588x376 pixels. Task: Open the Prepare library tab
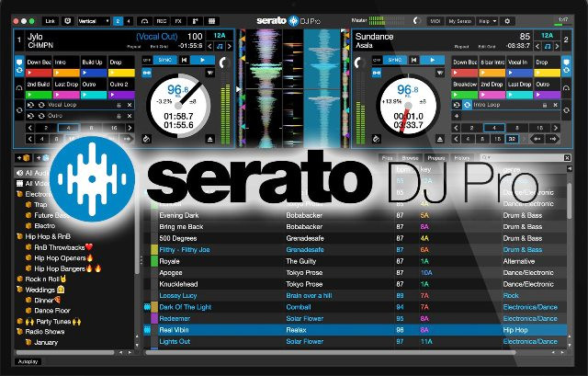coord(436,158)
